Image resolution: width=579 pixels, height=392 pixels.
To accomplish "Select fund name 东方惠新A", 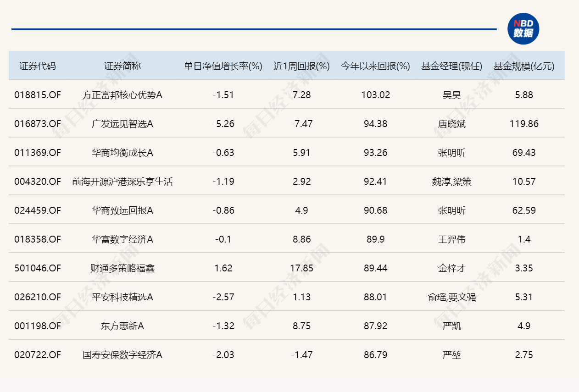I will [122, 326].
